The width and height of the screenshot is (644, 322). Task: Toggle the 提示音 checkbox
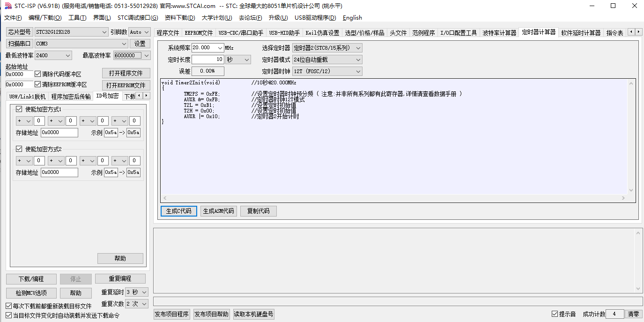tap(555, 314)
